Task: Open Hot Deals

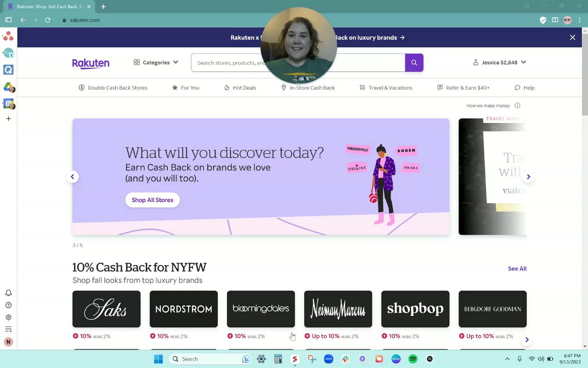Action: click(x=240, y=87)
